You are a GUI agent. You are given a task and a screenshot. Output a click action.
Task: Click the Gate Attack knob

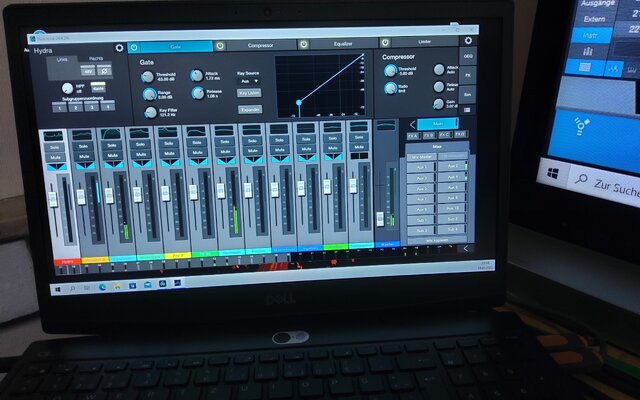(197, 76)
